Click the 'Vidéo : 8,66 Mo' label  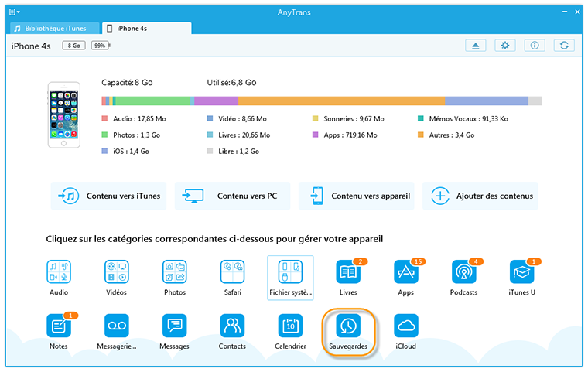[243, 118]
